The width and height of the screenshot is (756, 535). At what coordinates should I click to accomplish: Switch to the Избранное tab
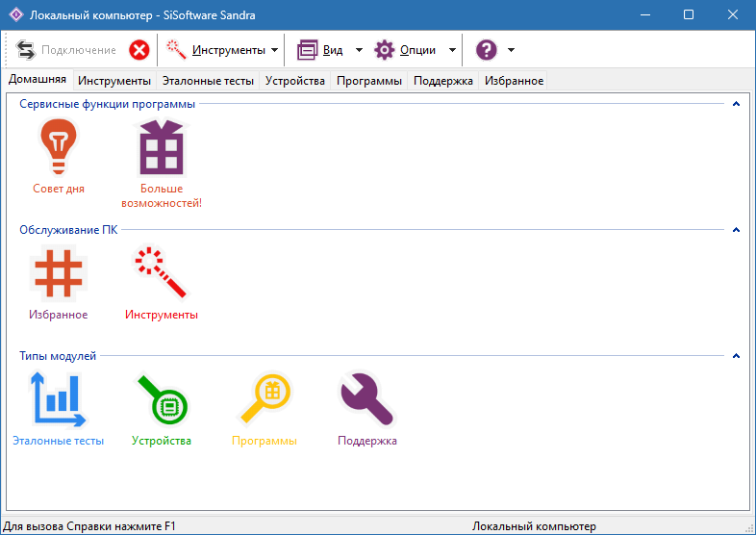pyautogui.click(x=514, y=81)
